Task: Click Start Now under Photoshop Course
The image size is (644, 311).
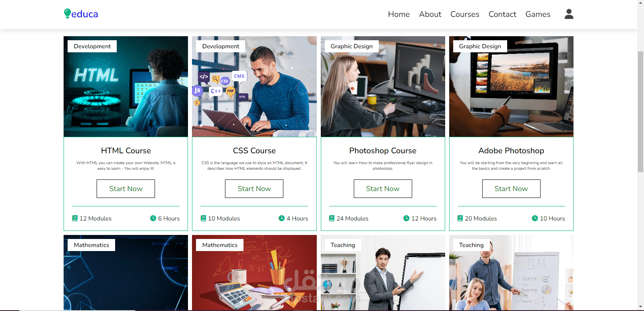Action: click(x=383, y=189)
